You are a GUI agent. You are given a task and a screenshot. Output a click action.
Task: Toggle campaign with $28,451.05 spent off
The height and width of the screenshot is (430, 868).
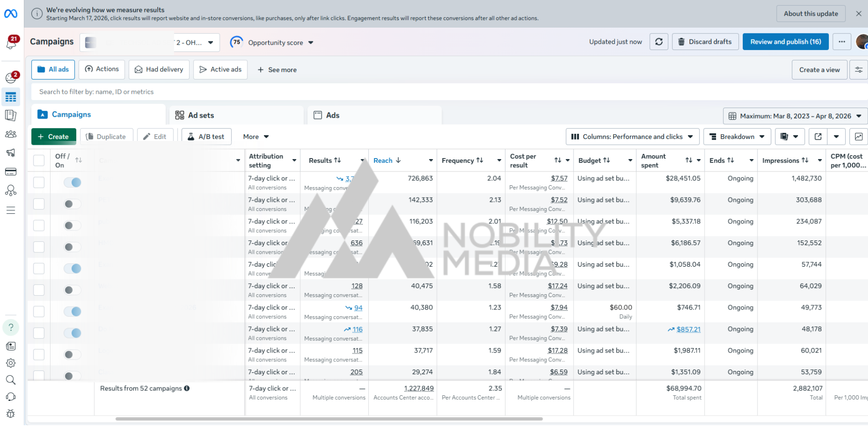72,182
